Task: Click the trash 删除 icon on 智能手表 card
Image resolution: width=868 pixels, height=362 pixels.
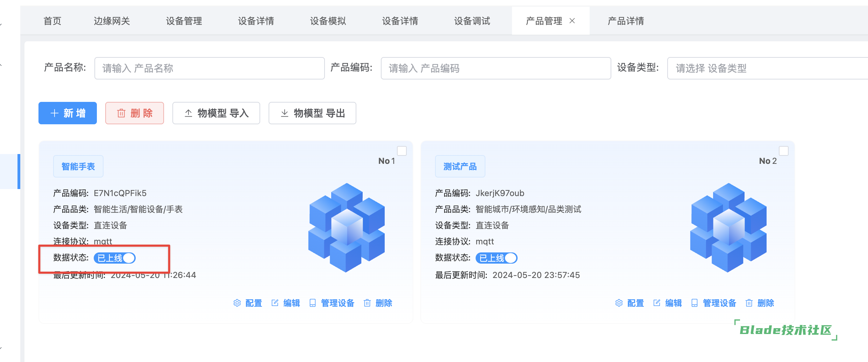Action: pos(367,303)
